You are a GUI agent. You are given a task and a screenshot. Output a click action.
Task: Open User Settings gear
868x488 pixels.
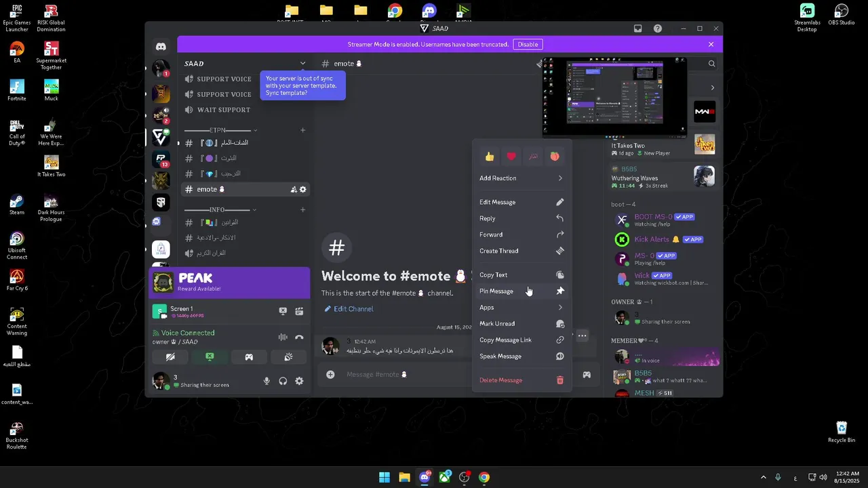click(x=299, y=381)
